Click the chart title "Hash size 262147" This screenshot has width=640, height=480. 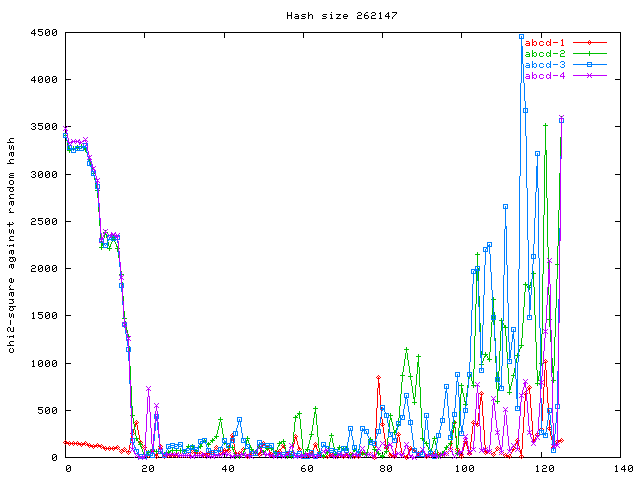click(x=342, y=16)
